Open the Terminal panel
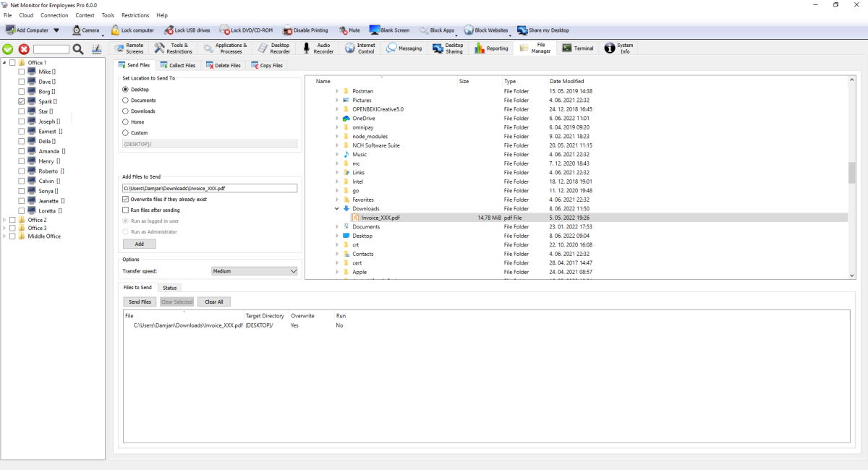The width and height of the screenshot is (868, 470). click(577, 48)
